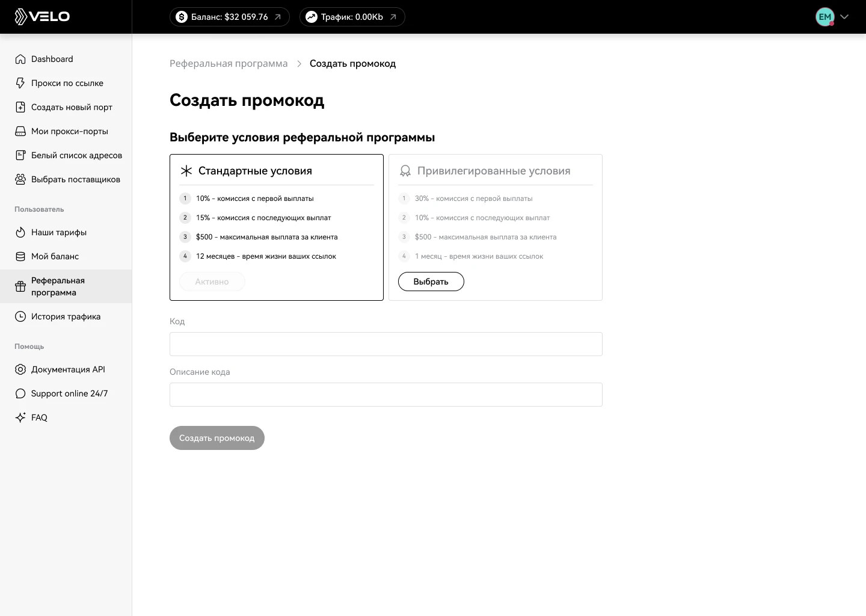866x616 pixels.
Task: Click the database icon for Мой баланс
Action: pos(20,256)
